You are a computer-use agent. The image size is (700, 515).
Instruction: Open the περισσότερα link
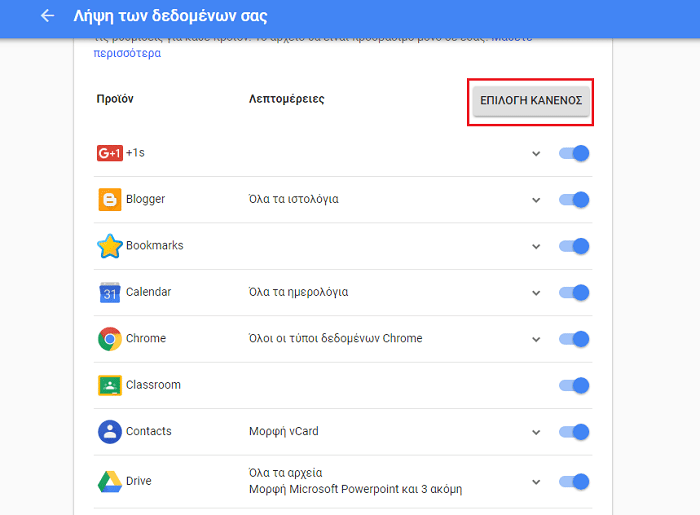point(127,53)
